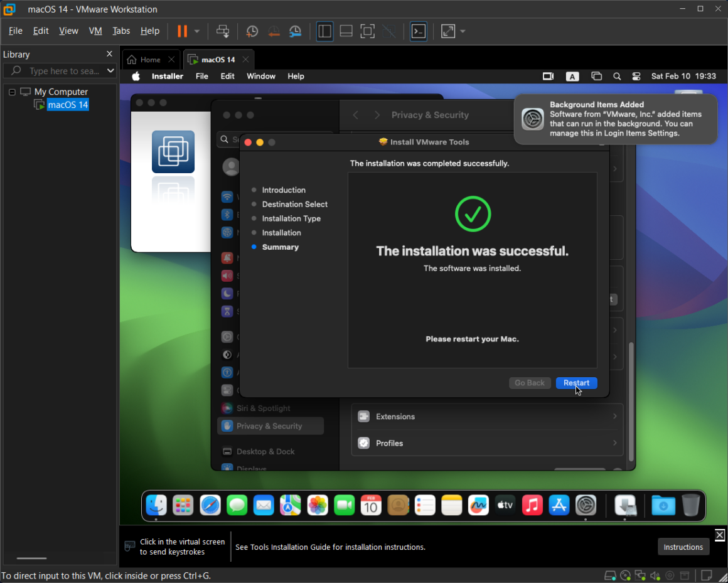728x583 pixels.
Task: Open Control Center in macOS menu bar
Action: point(636,76)
